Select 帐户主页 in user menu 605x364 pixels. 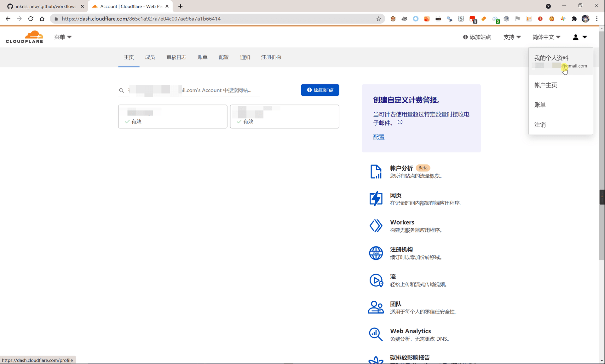pos(545,85)
